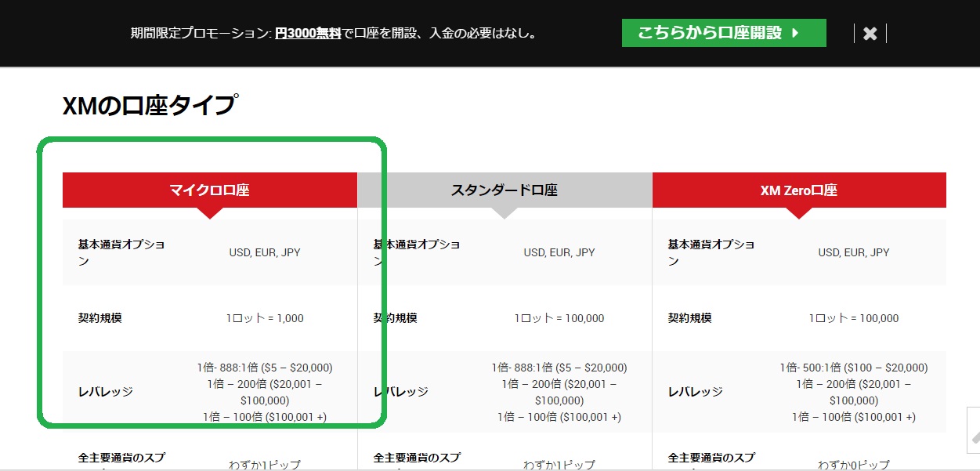This screenshot has height=471, width=980.
Task: Select USD, EUR, JPY under マイクロ口座
Action: click(x=265, y=252)
